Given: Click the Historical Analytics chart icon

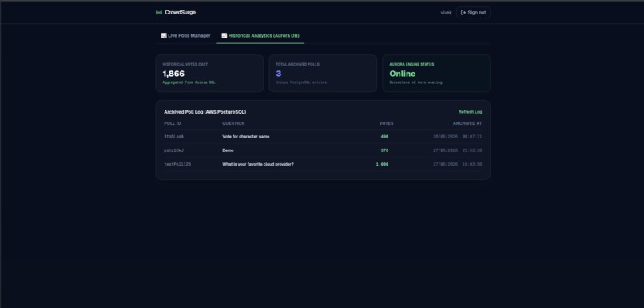Looking at the screenshot, I should (x=225, y=36).
